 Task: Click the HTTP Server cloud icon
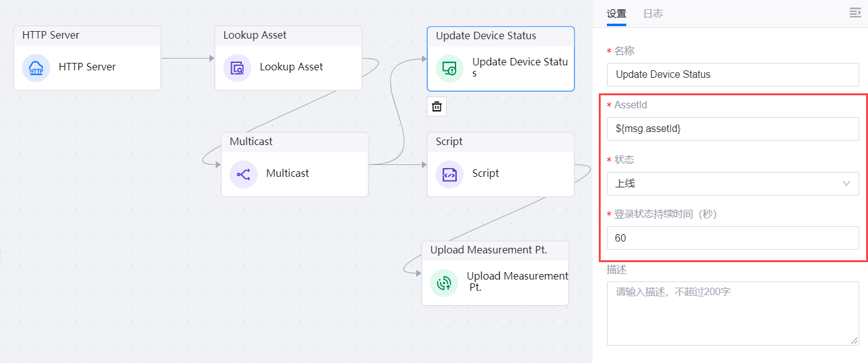[x=36, y=67]
